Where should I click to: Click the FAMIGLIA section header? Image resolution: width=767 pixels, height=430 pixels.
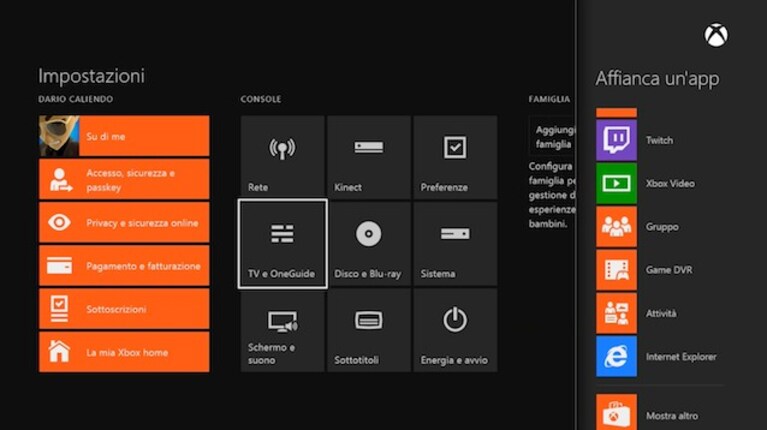[x=549, y=99]
